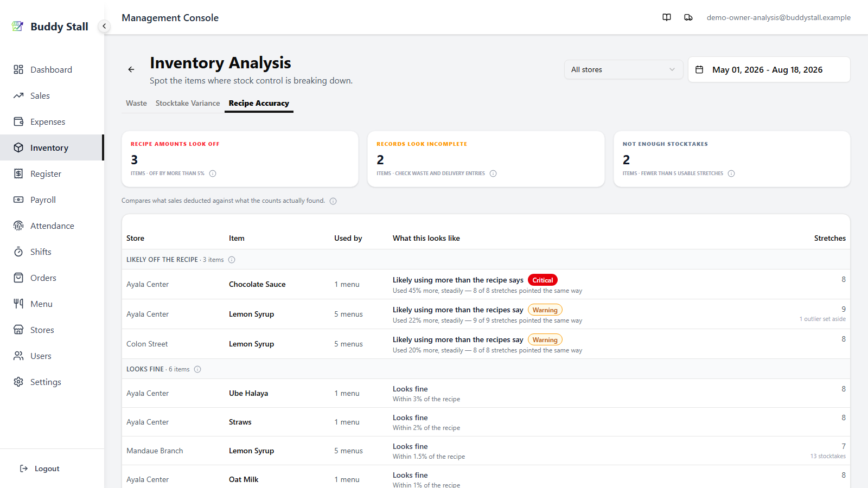Click info icon for Likely Off The Recipe group
868x488 pixels.
232,260
